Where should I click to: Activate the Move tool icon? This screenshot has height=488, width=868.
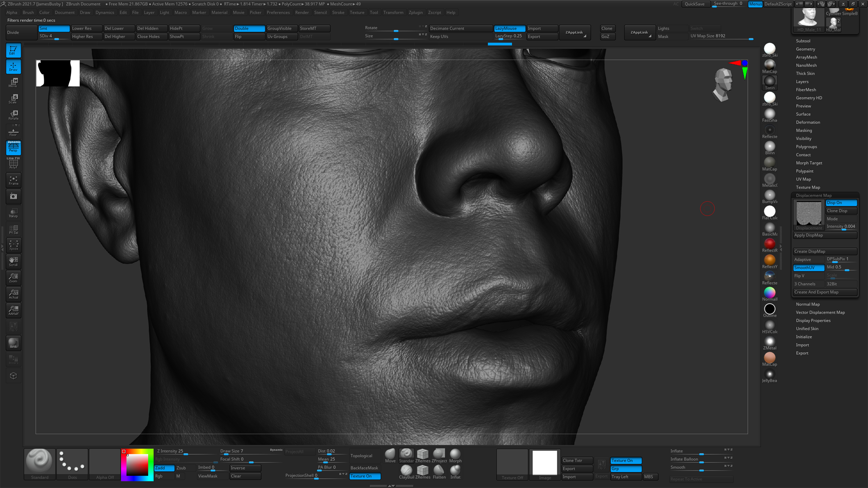[x=13, y=83]
